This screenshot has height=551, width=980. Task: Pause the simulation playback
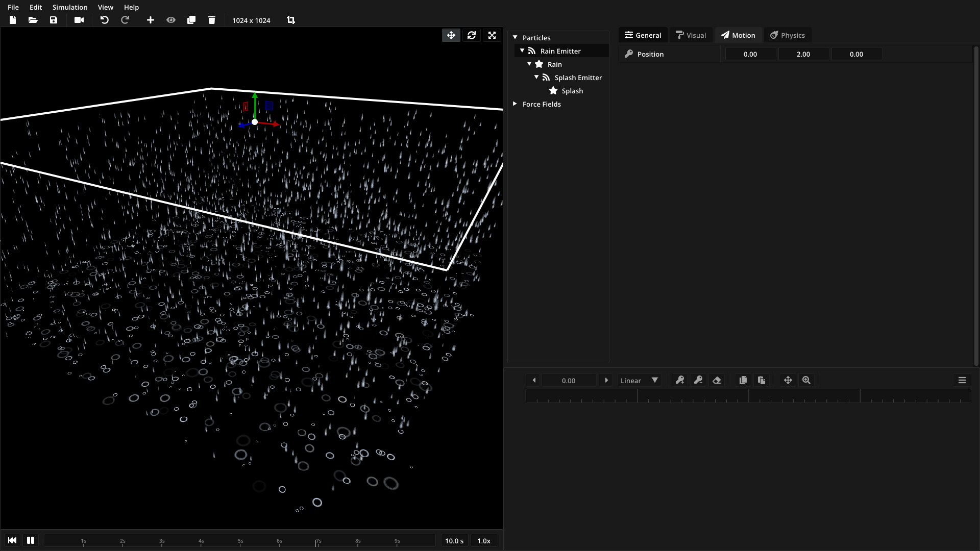(31, 540)
